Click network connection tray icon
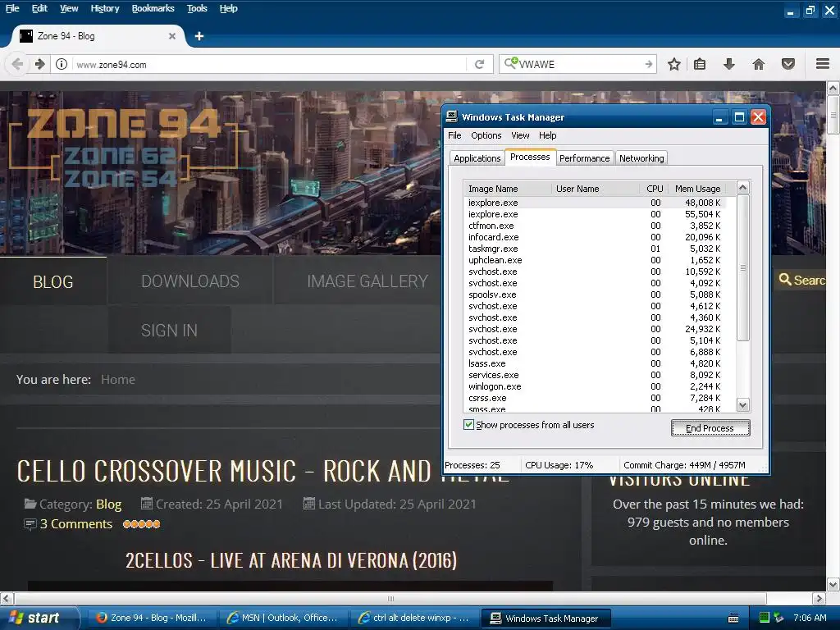Image resolution: width=840 pixels, height=630 pixels. click(779, 618)
